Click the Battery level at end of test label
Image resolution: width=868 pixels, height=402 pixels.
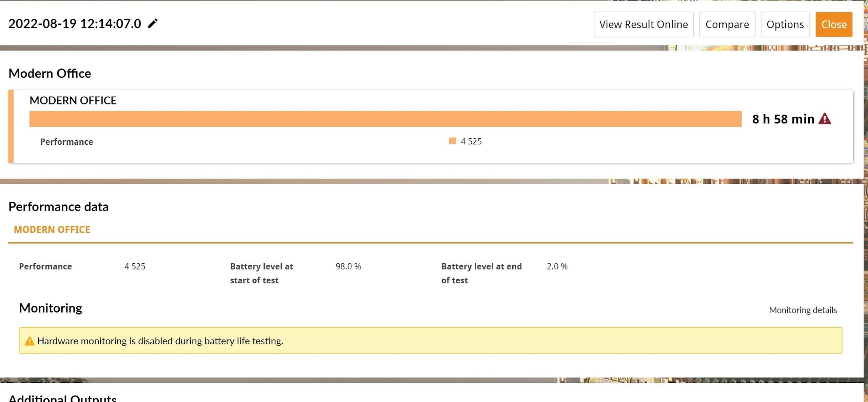tap(481, 273)
